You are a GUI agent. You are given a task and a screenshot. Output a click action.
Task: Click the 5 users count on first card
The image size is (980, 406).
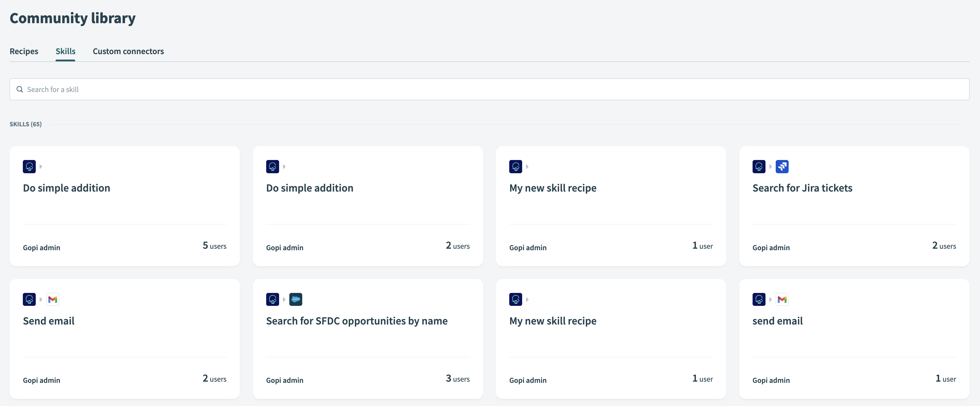[x=214, y=246]
